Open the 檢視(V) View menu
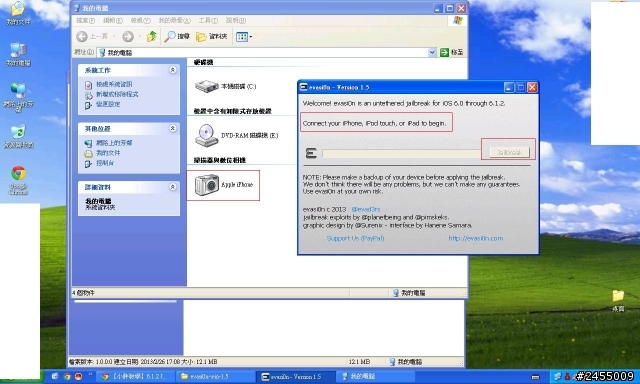 coord(140,20)
